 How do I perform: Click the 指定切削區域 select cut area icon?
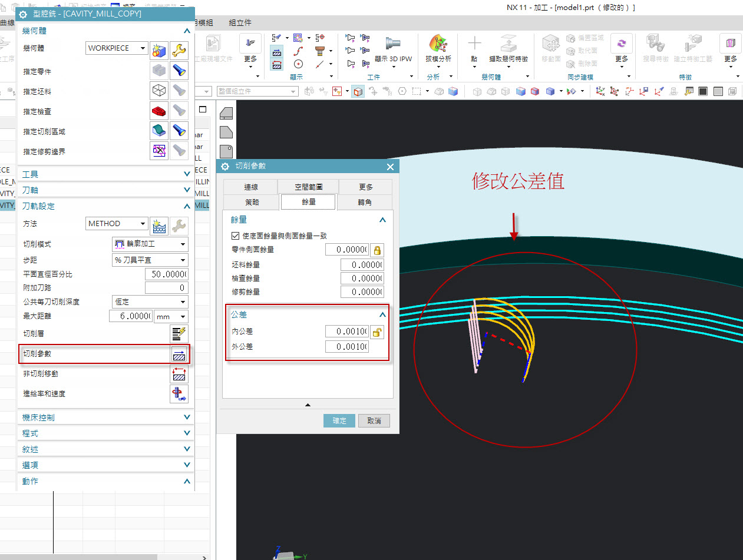[159, 131]
